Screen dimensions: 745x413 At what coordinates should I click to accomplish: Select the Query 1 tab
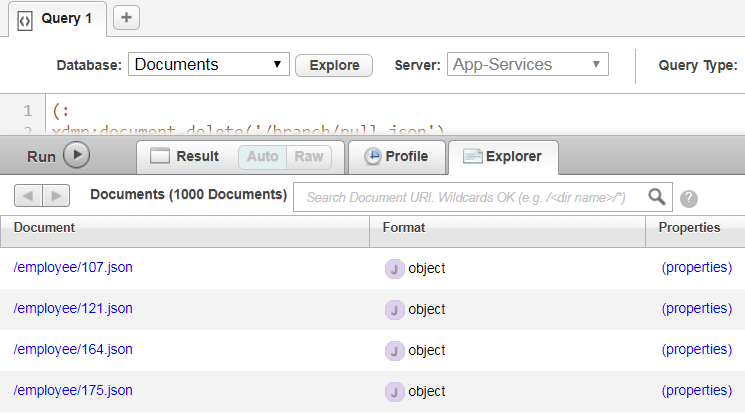coord(58,19)
